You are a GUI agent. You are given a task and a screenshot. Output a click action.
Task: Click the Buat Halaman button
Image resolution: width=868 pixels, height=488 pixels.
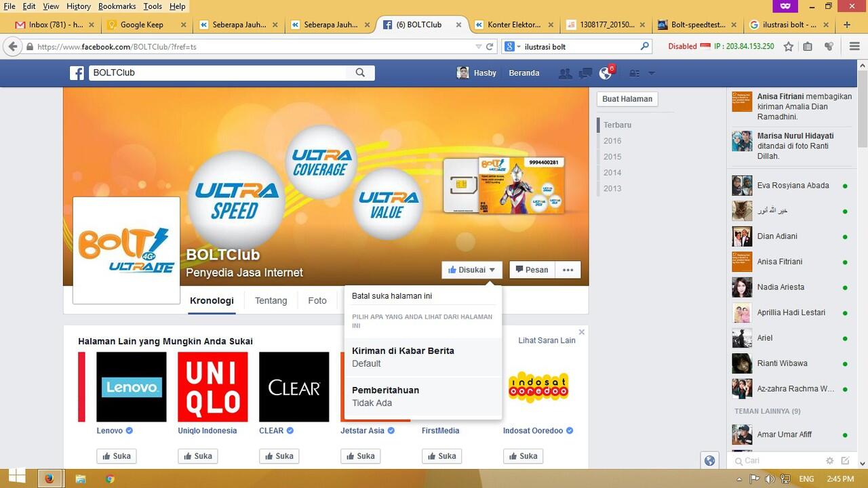click(x=627, y=99)
